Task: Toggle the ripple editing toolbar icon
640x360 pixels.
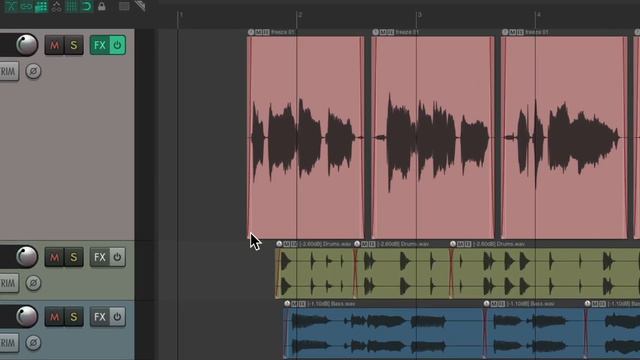Action: tap(41, 6)
